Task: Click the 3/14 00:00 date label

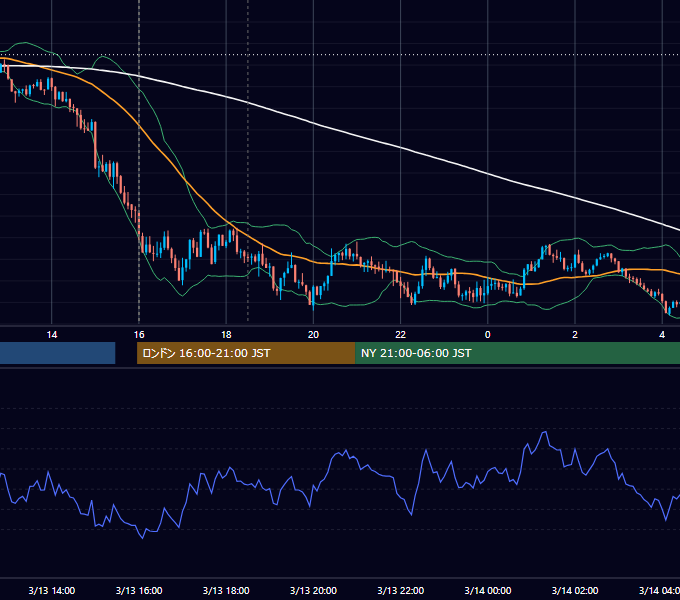Action: 487,590
